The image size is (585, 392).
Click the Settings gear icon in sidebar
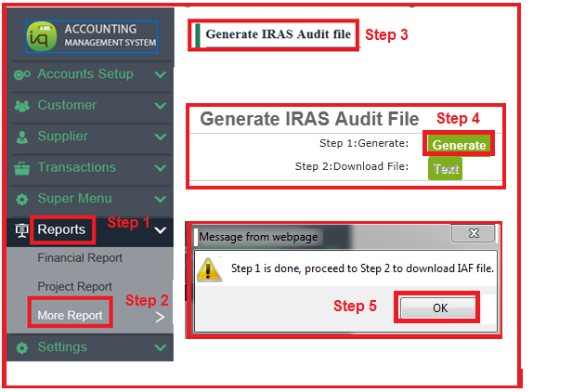23,347
